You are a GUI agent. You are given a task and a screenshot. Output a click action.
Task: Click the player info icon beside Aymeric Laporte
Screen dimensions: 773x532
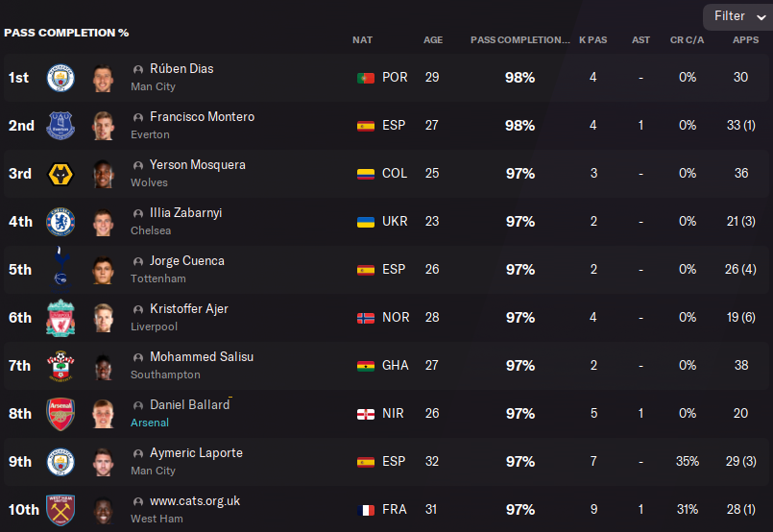click(138, 453)
